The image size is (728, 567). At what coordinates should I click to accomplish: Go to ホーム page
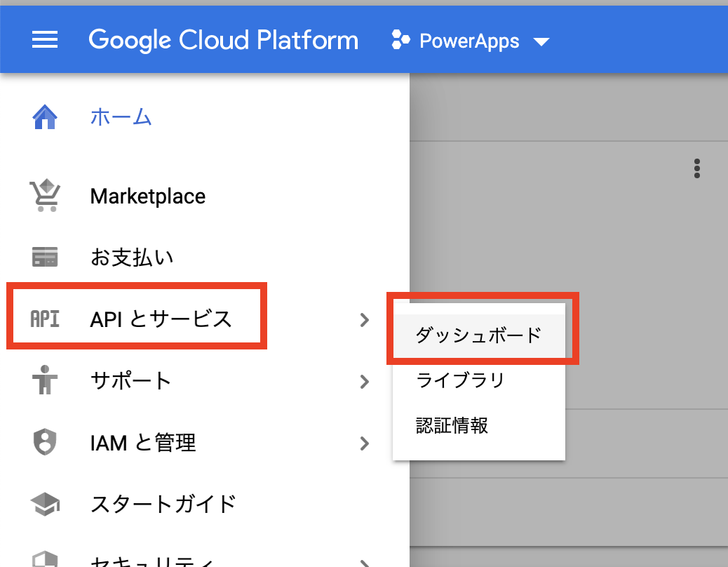pos(121,116)
